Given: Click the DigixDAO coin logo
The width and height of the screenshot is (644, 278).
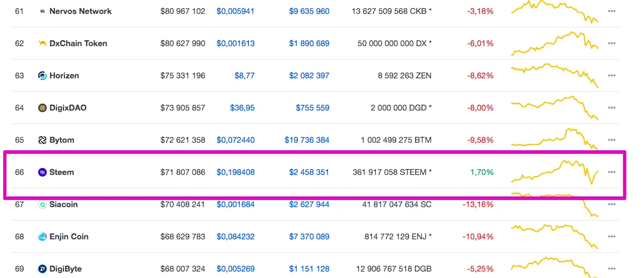Looking at the screenshot, I should click(42, 108).
